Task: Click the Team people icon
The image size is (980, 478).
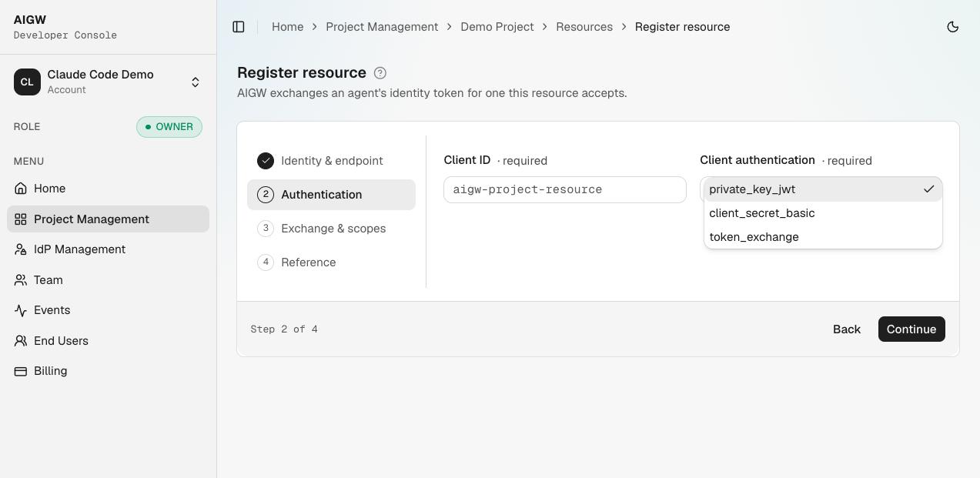Action: pyautogui.click(x=21, y=280)
